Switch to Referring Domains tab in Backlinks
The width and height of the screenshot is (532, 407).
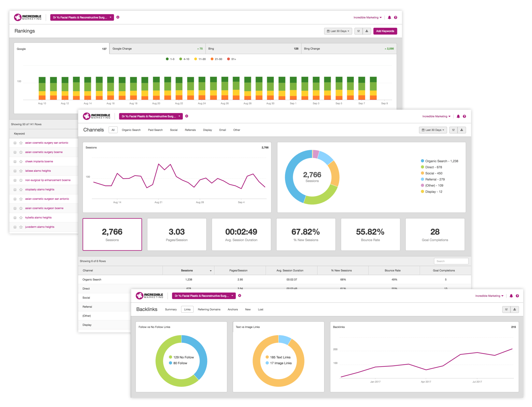(x=209, y=309)
